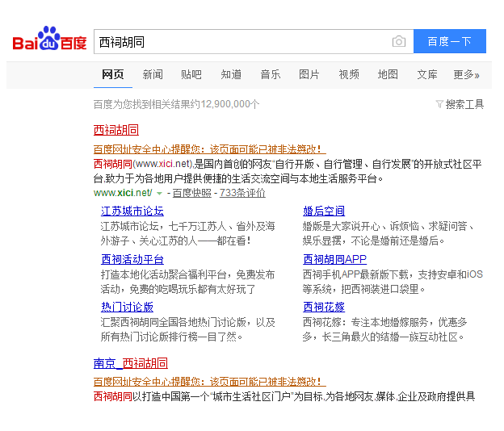The height and width of the screenshot is (431, 504).
Task: Click first 百度网址安全中心提醒您 warning link
Action: click(x=209, y=149)
